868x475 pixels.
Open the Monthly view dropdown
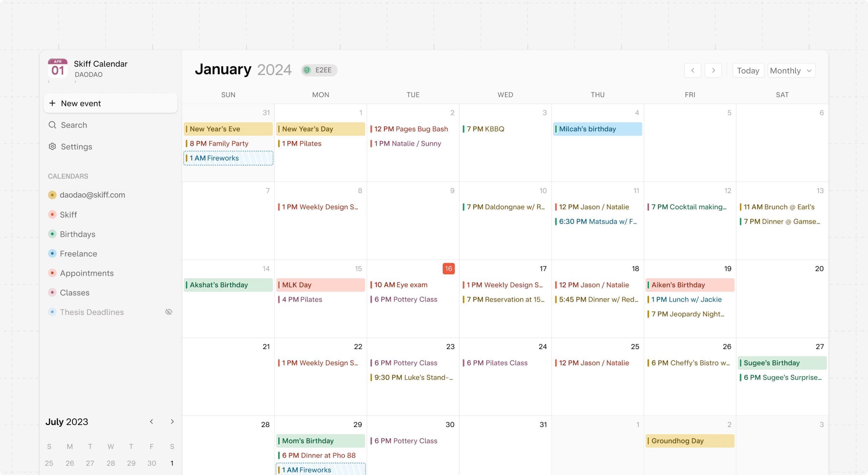click(791, 70)
